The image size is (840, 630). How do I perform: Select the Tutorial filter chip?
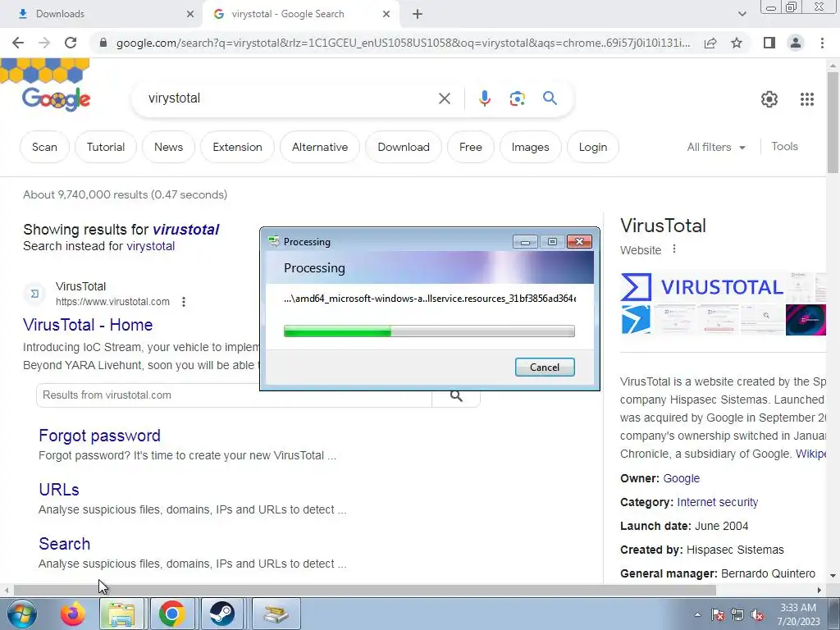tap(106, 147)
